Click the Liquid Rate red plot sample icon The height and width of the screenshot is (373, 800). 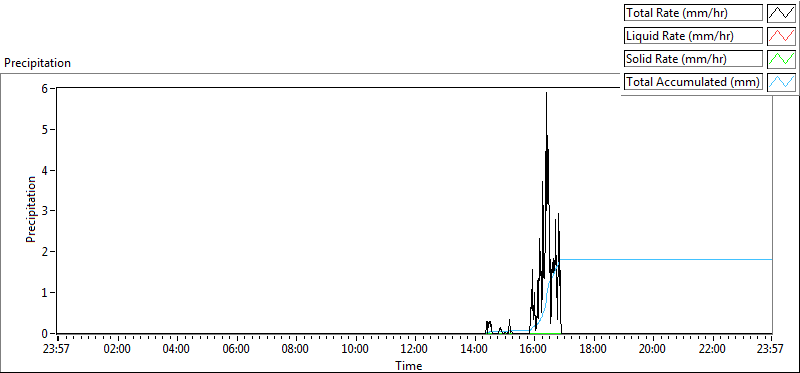click(782, 36)
